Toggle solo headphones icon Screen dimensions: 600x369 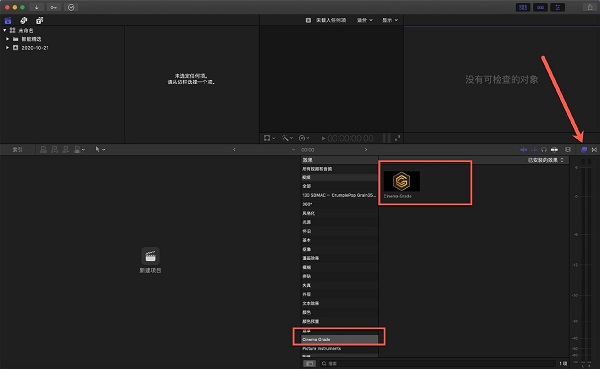point(544,150)
